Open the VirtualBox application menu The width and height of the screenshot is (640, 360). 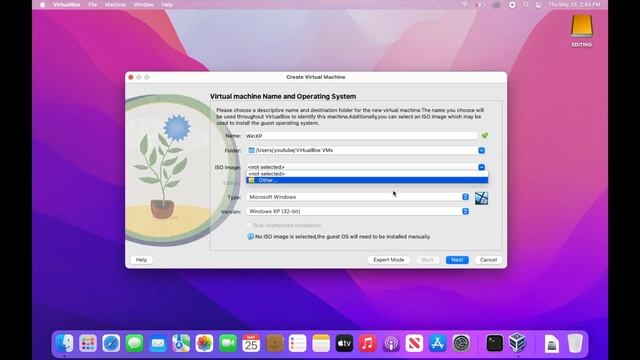tap(67, 4)
